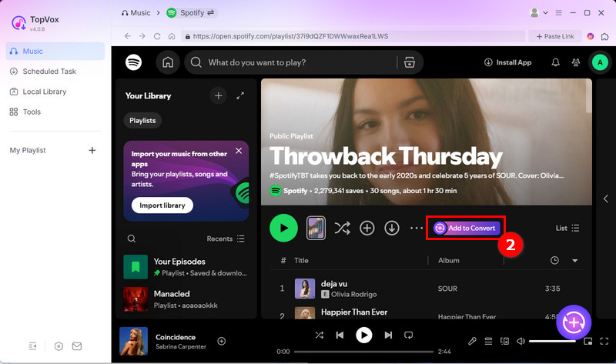Open artist Olivia Rodrigo
616x364 pixels.
point(353,294)
